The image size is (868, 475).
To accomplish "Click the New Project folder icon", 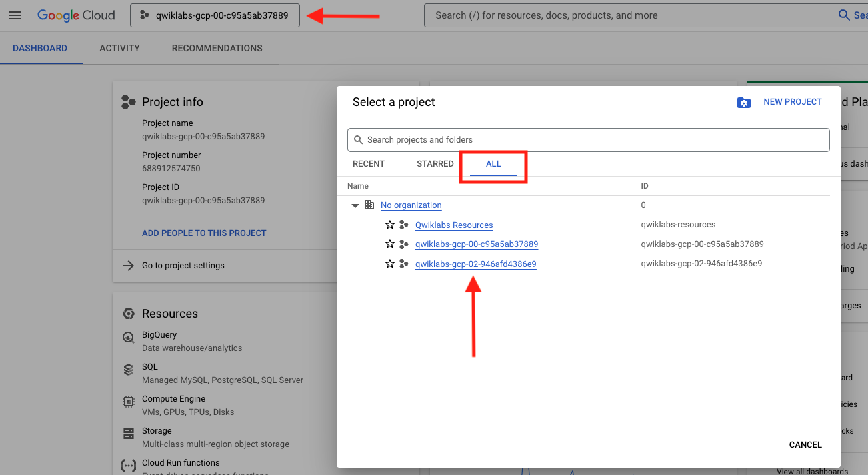I will (x=744, y=103).
